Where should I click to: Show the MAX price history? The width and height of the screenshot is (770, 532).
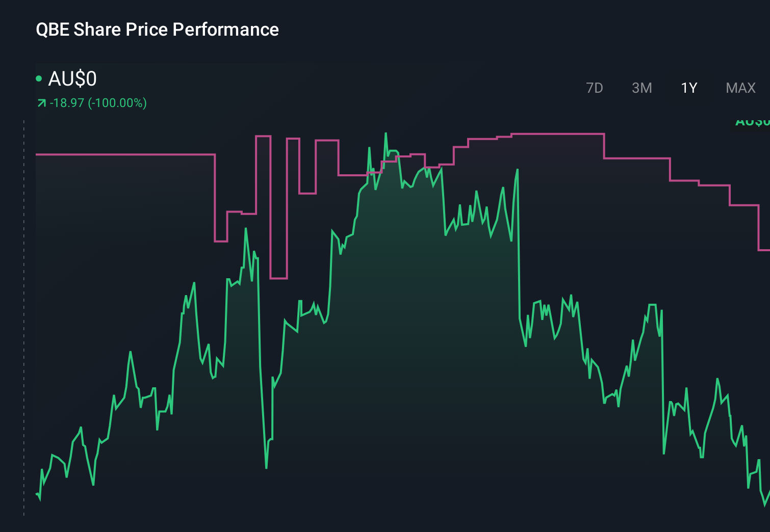click(x=740, y=88)
